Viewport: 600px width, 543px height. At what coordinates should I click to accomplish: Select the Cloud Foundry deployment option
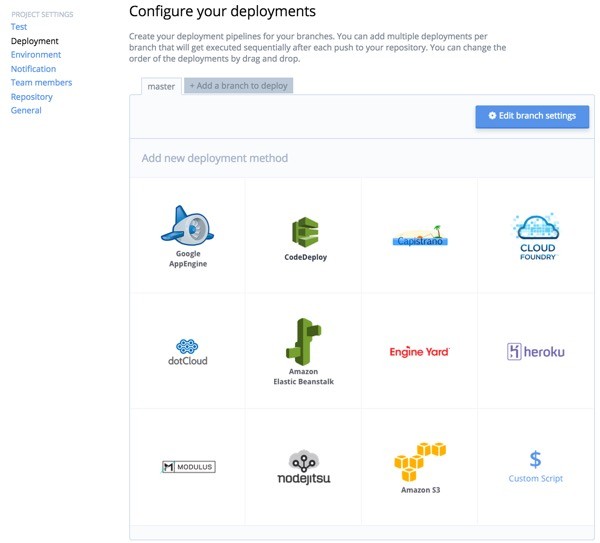pos(537,236)
